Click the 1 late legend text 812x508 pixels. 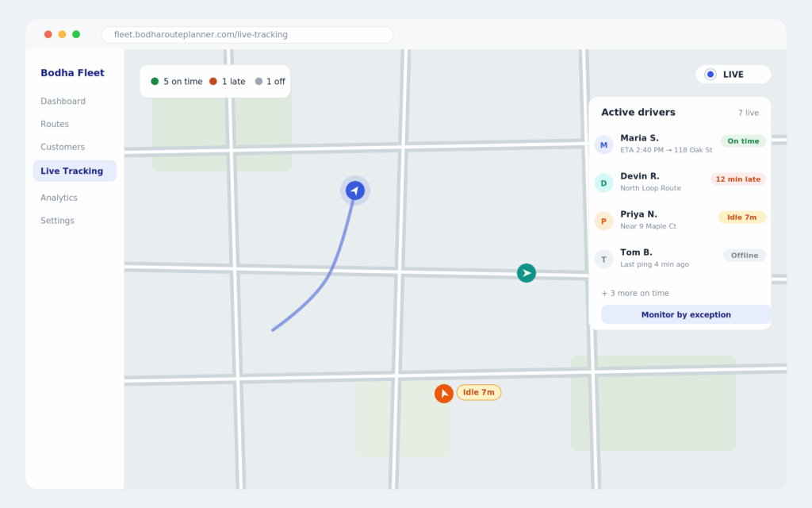pos(234,82)
